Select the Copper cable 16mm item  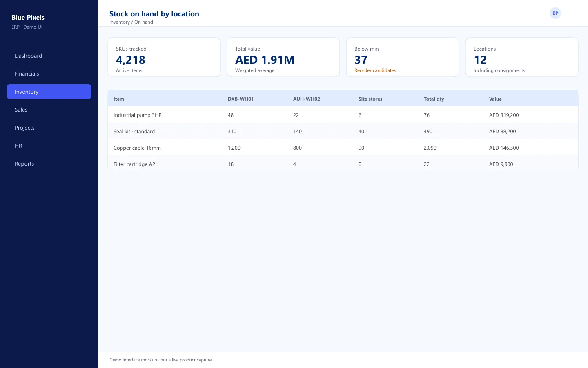coord(137,148)
